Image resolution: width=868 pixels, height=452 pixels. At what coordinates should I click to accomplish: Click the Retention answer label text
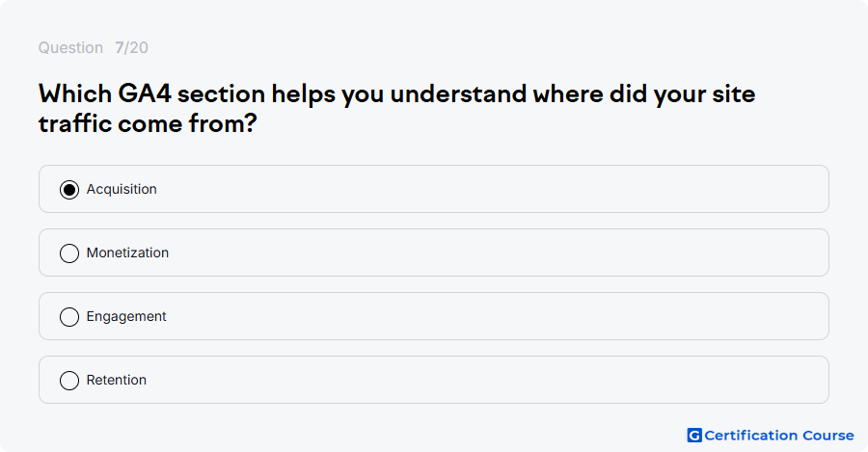tap(117, 380)
